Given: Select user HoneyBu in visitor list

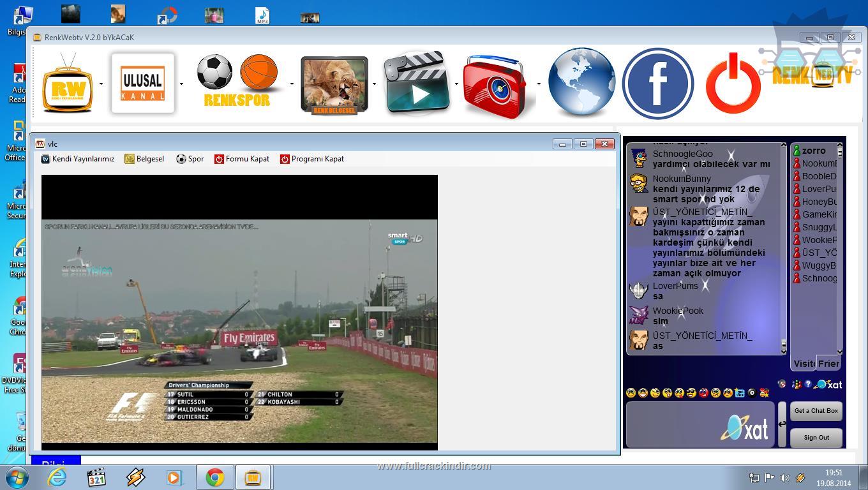Looking at the screenshot, I should click(x=814, y=202).
